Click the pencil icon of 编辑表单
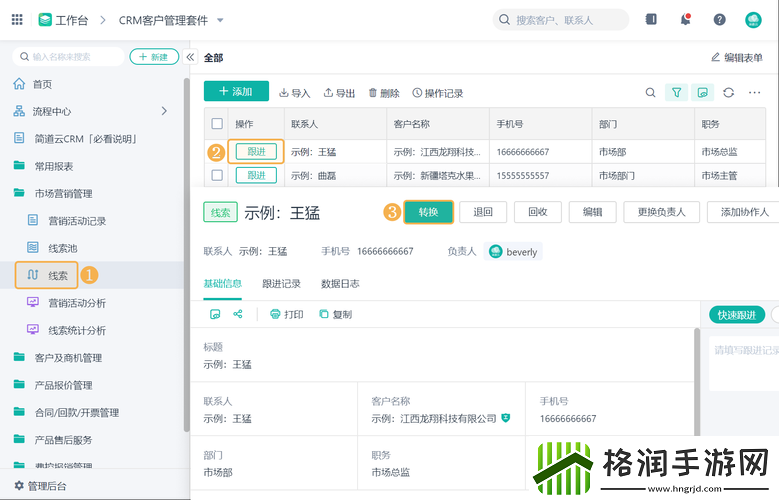Viewport: 779px width, 500px height. 715,57
